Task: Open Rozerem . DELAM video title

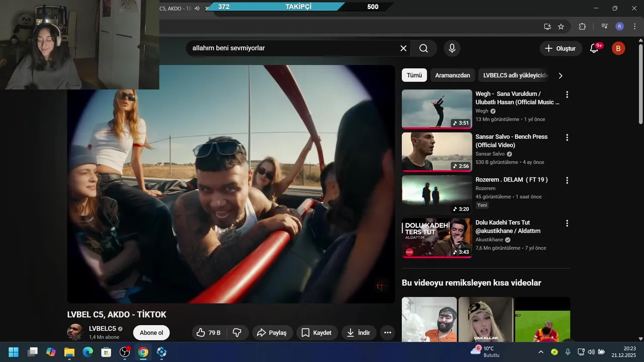Action: 512,179
